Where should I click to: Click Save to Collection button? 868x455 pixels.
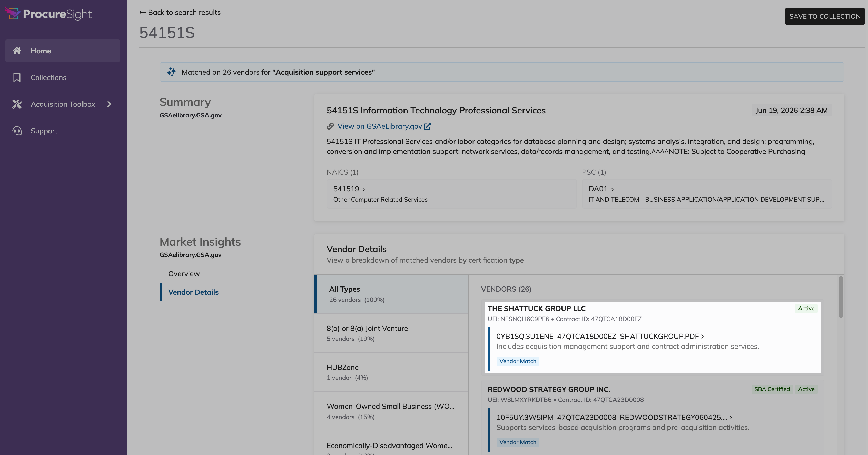point(825,16)
